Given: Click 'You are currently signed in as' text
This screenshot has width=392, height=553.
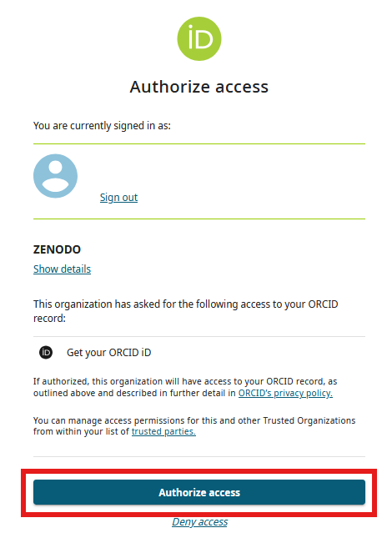Looking at the screenshot, I should pyautogui.click(x=102, y=126).
